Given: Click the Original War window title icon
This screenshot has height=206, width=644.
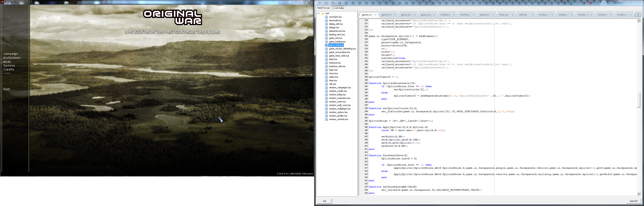Looking at the screenshot, I should point(2,2).
